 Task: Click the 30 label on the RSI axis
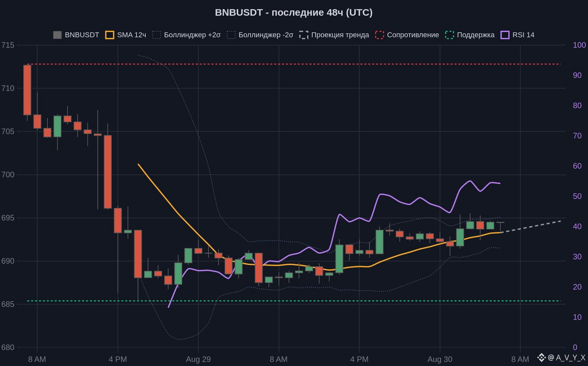click(577, 257)
